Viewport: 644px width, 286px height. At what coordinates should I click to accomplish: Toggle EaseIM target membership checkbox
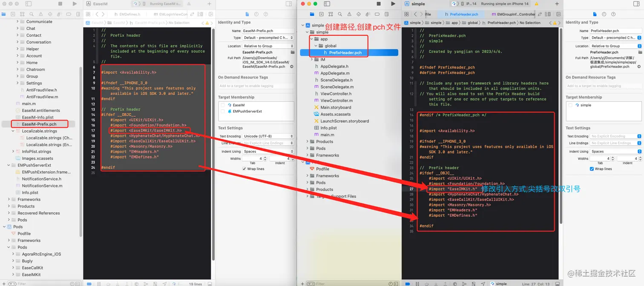[223, 105]
